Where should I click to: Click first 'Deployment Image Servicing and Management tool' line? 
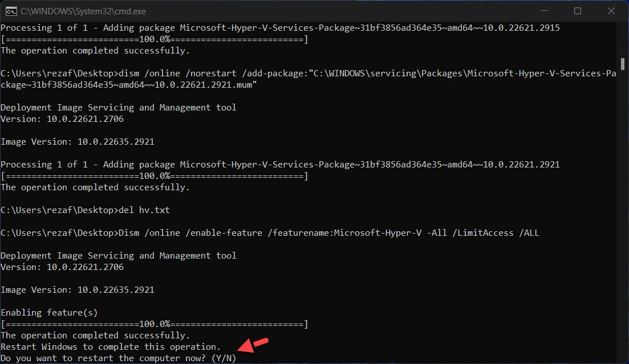(119, 108)
